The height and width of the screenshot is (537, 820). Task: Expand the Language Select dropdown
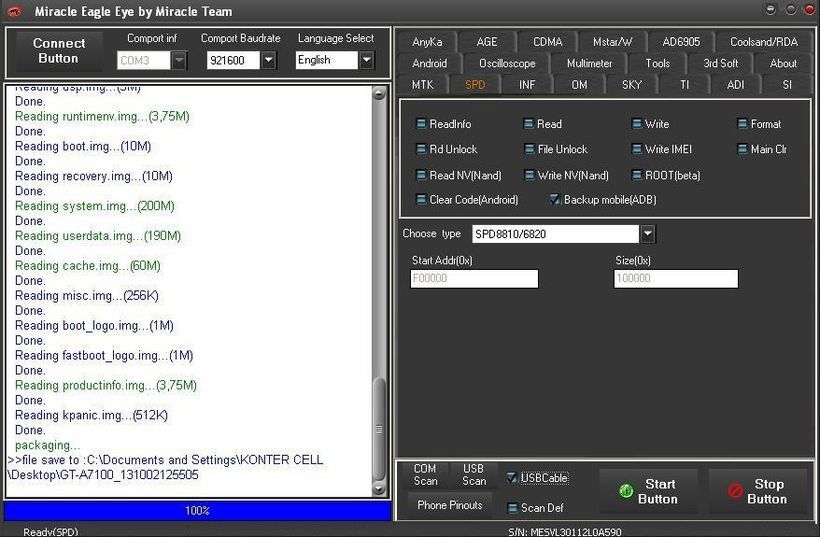pyautogui.click(x=366, y=60)
